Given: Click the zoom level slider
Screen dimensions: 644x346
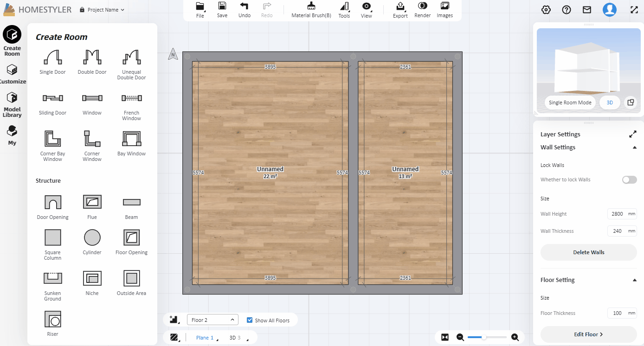Looking at the screenshot, I should tap(487, 337).
